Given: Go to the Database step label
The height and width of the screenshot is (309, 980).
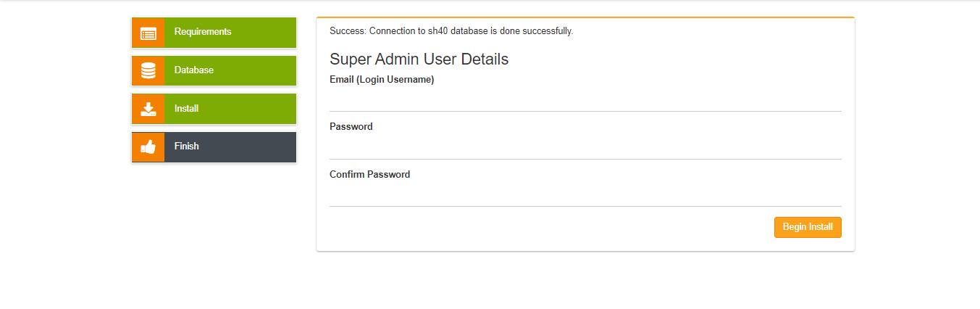Looking at the screenshot, I should (194, 70).
